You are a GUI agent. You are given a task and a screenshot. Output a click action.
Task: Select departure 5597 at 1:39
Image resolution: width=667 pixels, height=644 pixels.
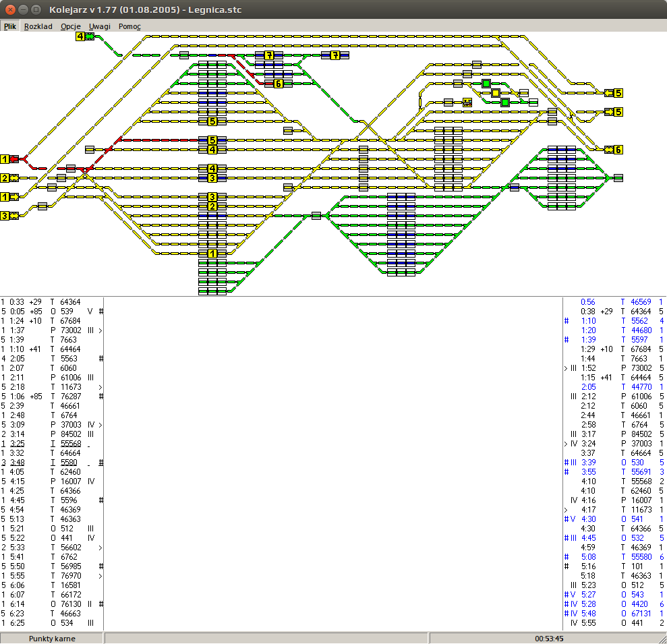coord(614,339)
